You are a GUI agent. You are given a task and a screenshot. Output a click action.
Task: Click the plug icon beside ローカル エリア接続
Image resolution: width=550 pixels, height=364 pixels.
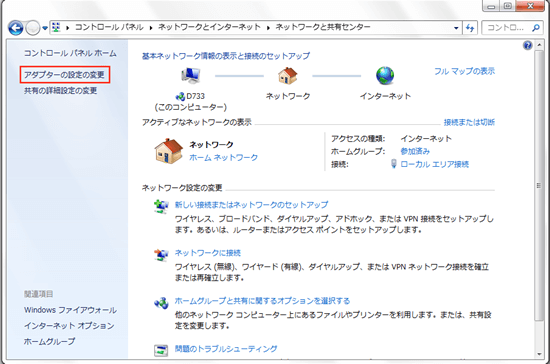pos(394,164)
